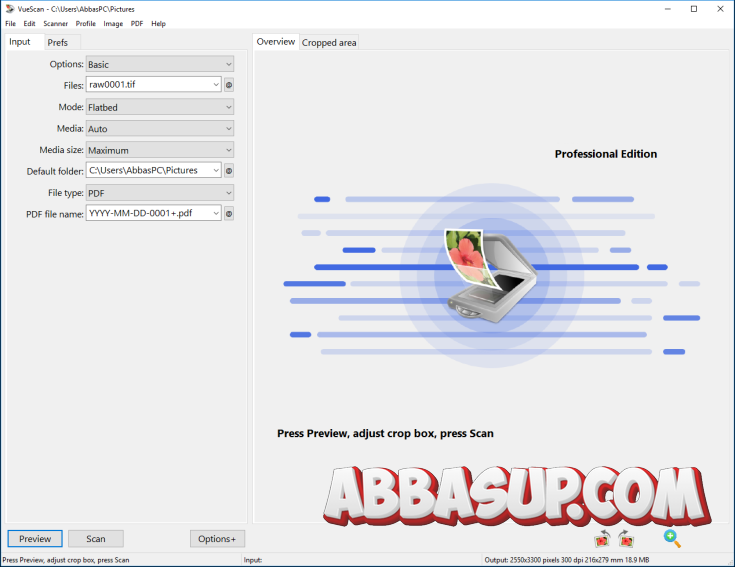Select the Overview tab
735x567 pixels.
tap(276, 42)
